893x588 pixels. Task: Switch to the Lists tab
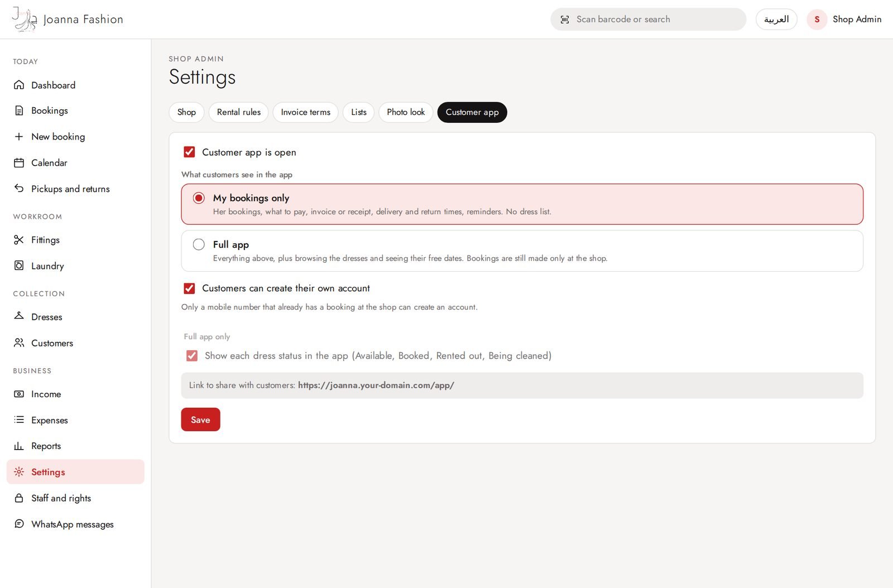359,112
